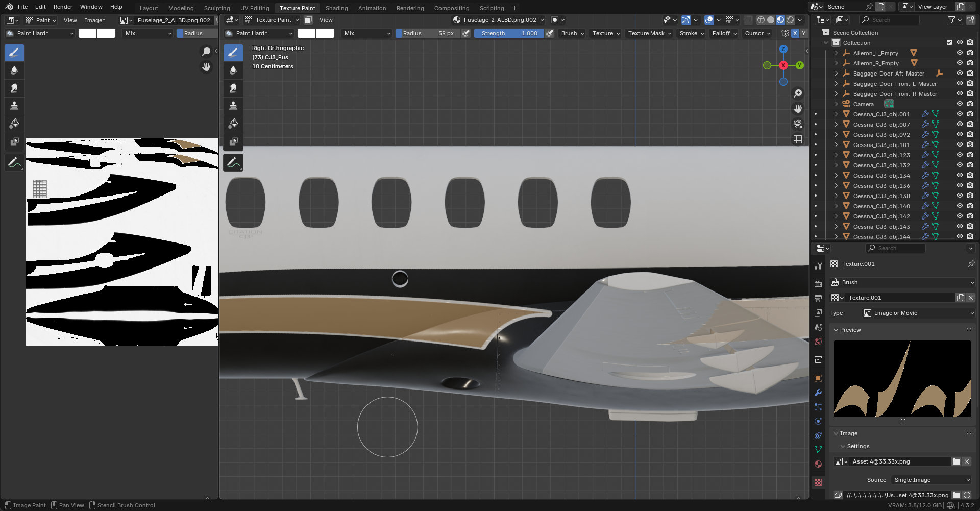Select the Annotate tool in image editor
The height and width of the screenshot is (511, 980).
tap(14, 163)
